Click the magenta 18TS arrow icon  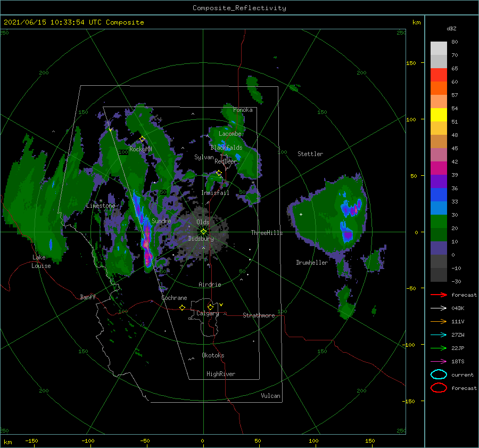[x=439, y=362]
